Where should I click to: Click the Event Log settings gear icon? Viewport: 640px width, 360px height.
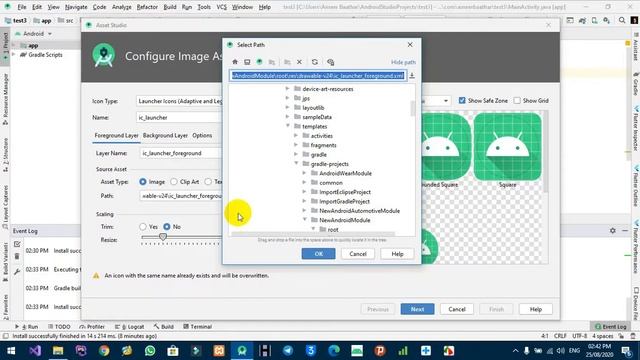[613, 231]
